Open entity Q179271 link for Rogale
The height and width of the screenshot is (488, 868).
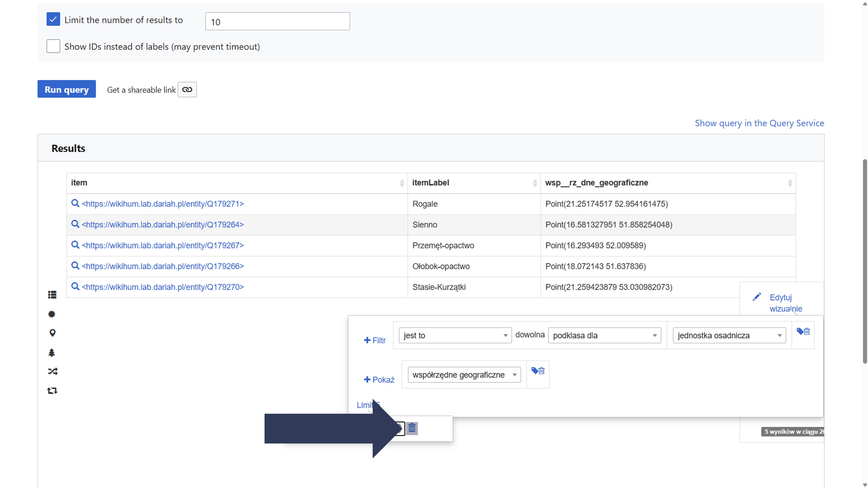[163, 204]
